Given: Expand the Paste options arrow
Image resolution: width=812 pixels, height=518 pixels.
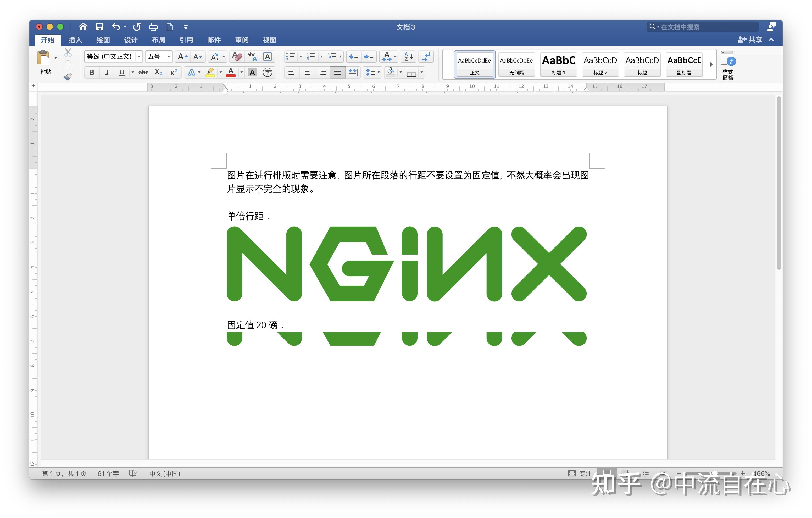Looking at the screenshot, I should [56, 58].
